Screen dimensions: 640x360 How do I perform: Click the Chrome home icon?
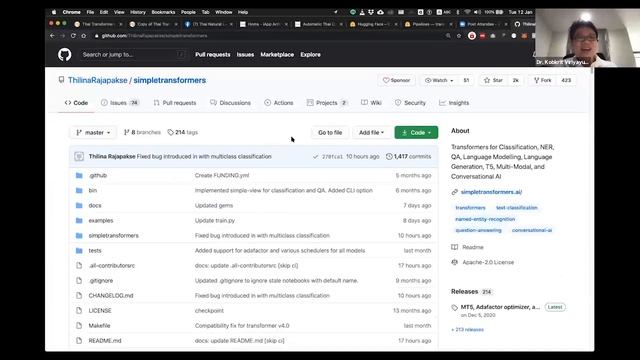[84, 36]
